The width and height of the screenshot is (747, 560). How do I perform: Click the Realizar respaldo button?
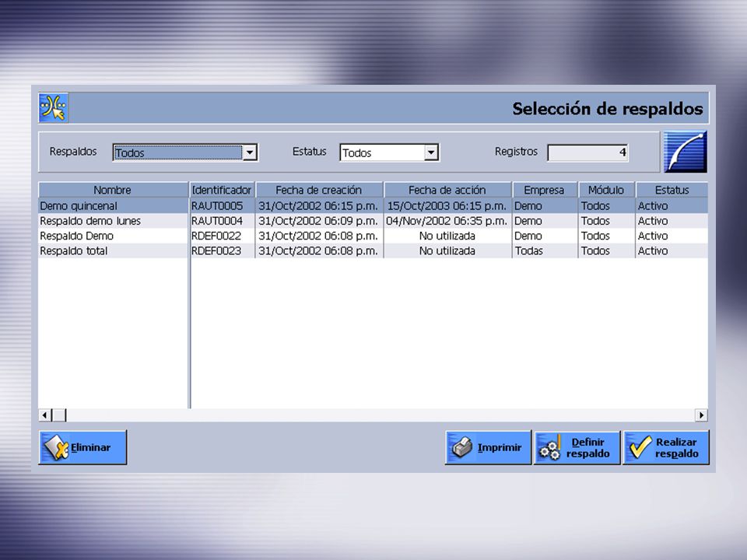tap(667, 448)
